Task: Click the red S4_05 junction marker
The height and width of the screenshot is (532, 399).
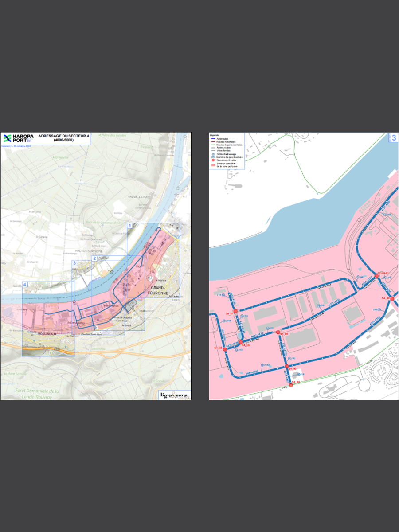Action: click(x=225, y=350)
